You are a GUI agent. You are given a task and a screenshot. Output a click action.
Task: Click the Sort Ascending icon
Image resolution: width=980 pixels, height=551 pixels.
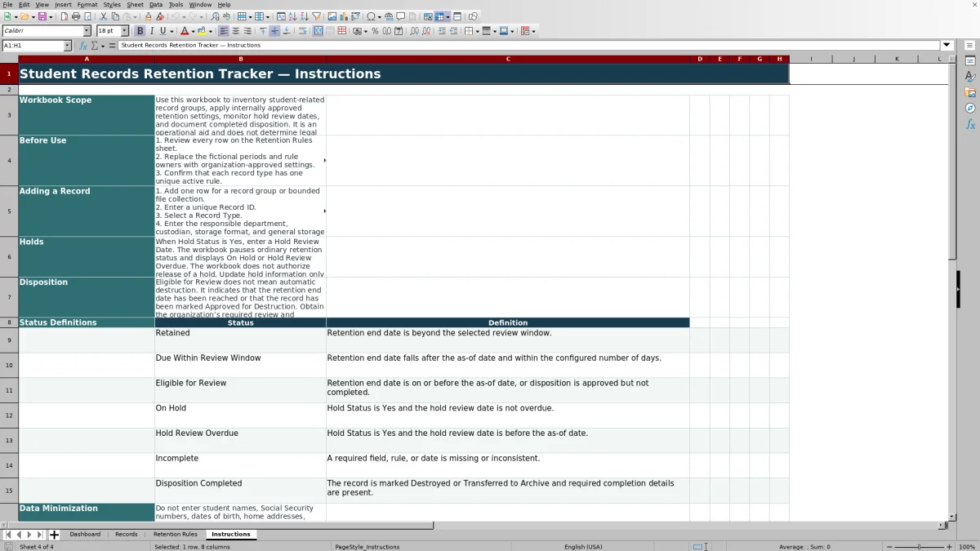tap(292, 16)
